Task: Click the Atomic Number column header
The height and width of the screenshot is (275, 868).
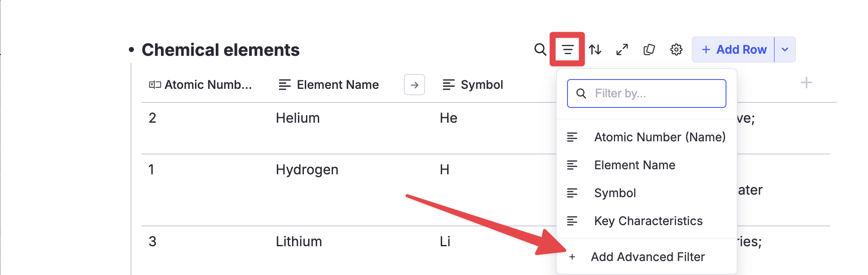Action: coord(208,85)
